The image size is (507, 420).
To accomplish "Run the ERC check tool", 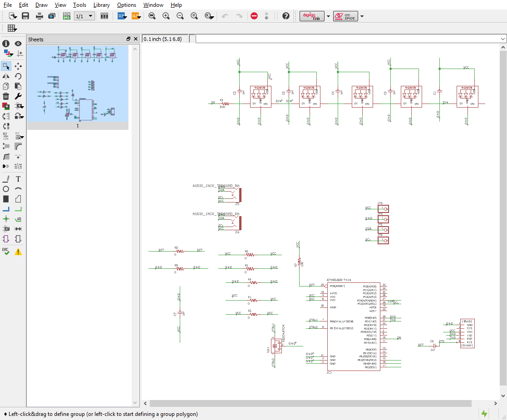I will pyautogui.click(x=6, y=252).
